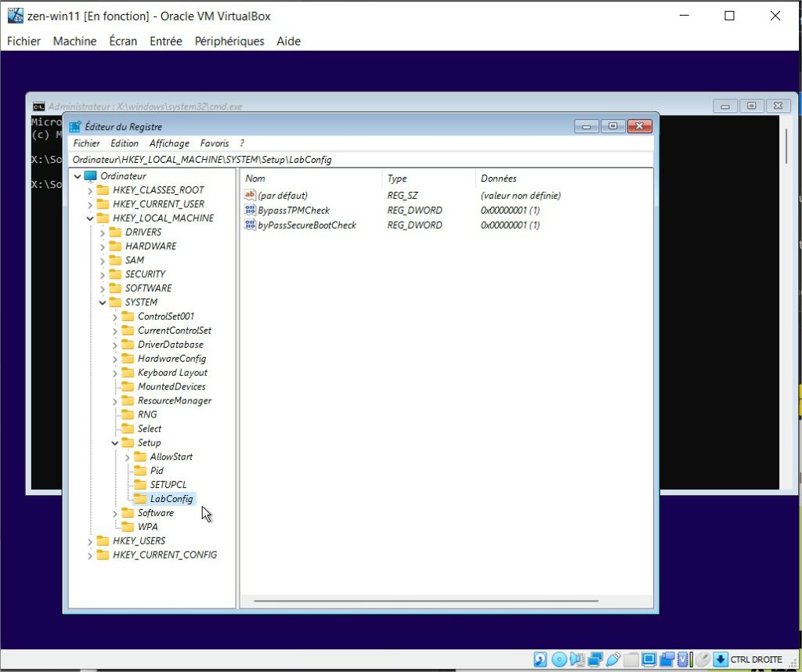802x672 pixels.
Task: Expand the HKEY_CLASSES_ROOT key
Action: (90, 191)
